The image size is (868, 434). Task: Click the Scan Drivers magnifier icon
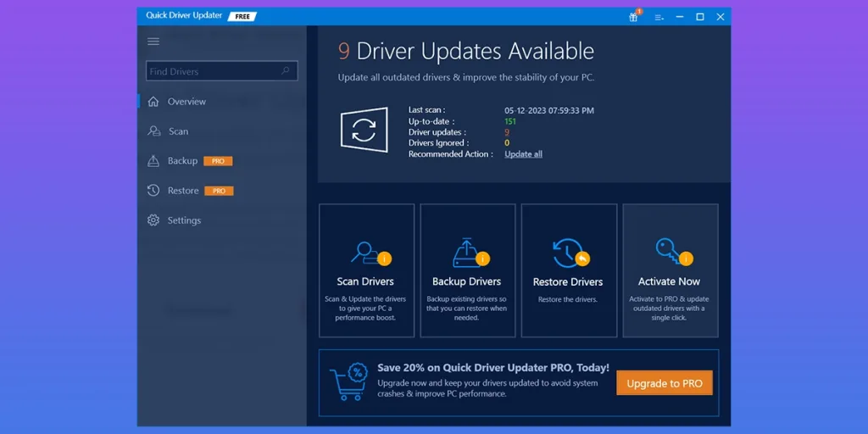click(x=367, y=253)
